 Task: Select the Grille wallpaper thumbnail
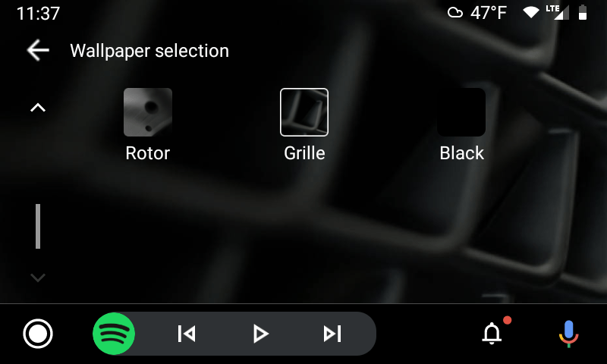(304, 112)
